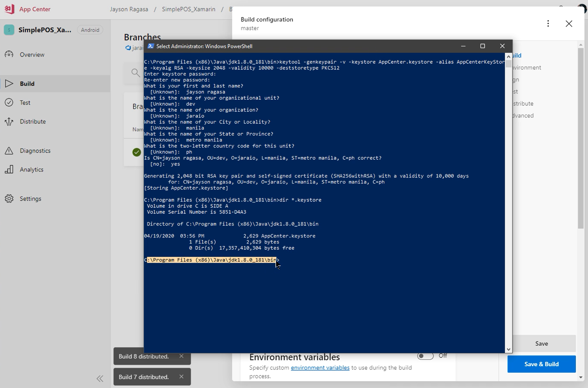
Task: Open the Distribute icon in sidebar
Action: pos(9,121)
